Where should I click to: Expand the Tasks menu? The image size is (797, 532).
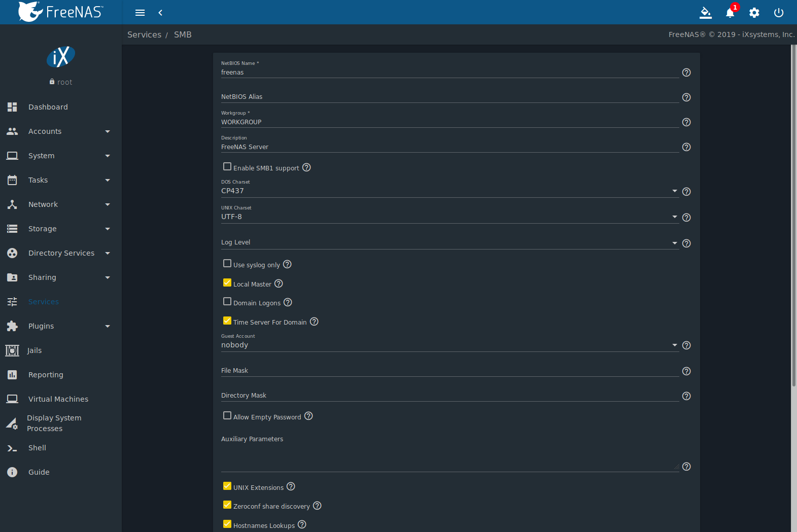click(x=61, y=180)
